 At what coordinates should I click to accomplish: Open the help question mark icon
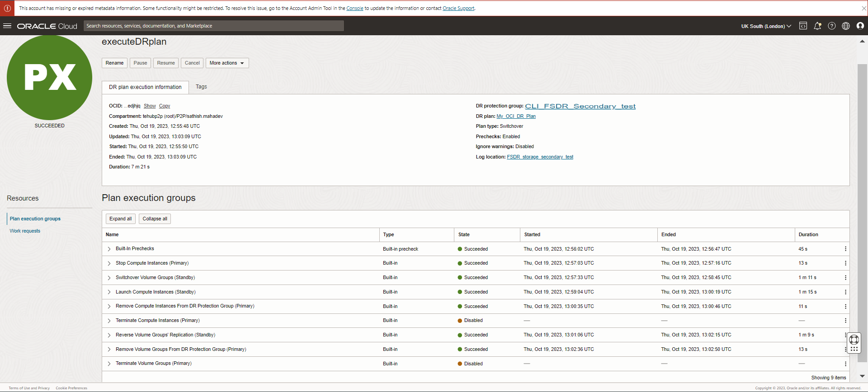point(832,26)
